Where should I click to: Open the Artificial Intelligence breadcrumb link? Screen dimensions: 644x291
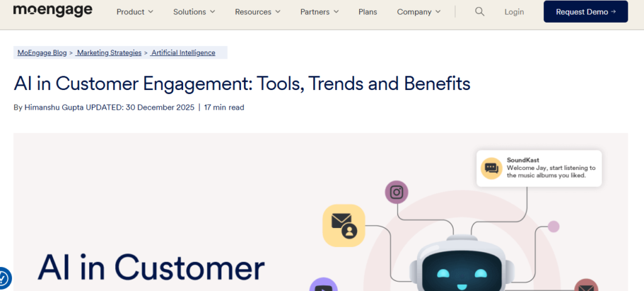pyautogui.click(x=183, y=53)
